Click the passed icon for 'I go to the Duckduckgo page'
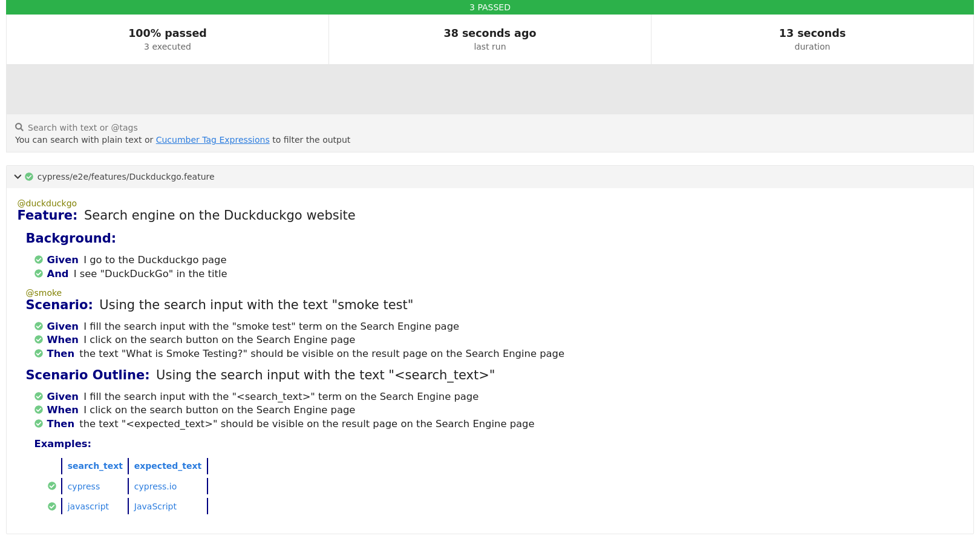 click(x=39, y=260)
